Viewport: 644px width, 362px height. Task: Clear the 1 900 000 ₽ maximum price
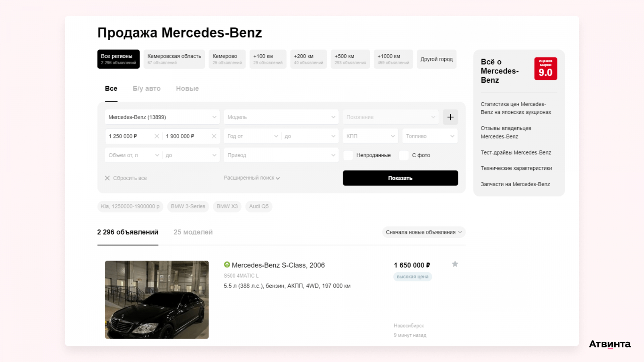coord(214,136)
